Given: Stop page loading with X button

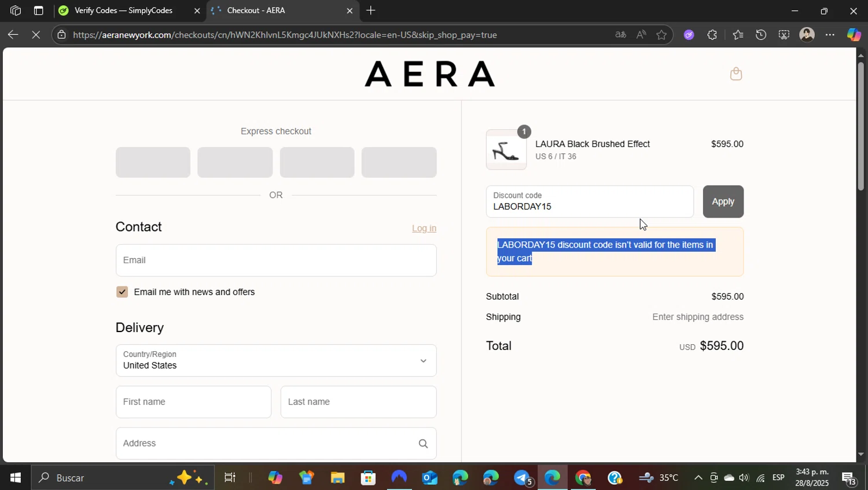Looking at the screenshot, I should (36, 35).
